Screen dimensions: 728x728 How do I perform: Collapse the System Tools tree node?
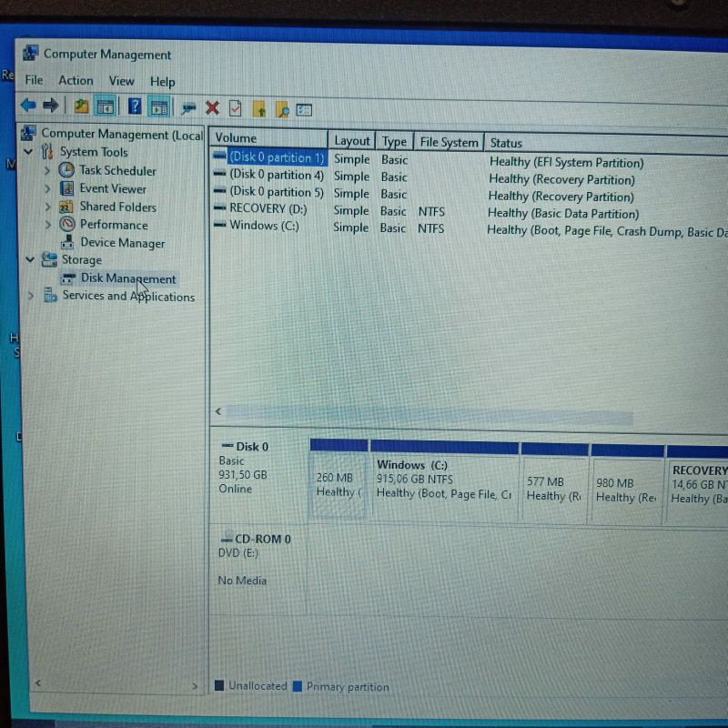click(x=29, y=152)
